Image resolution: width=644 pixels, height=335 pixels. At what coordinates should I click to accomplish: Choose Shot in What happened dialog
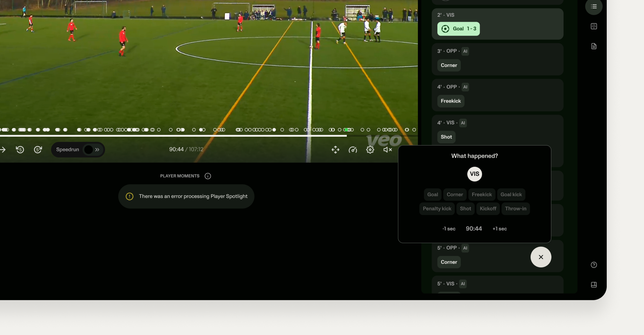coord(466,209)
